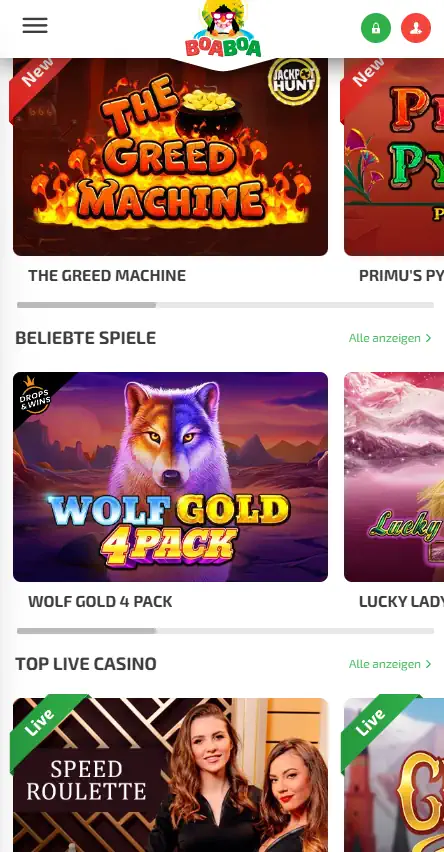Tap the Jackpot Hunt badge
The height and width of the screenshot is (852, 444).
tap(293, 82)
